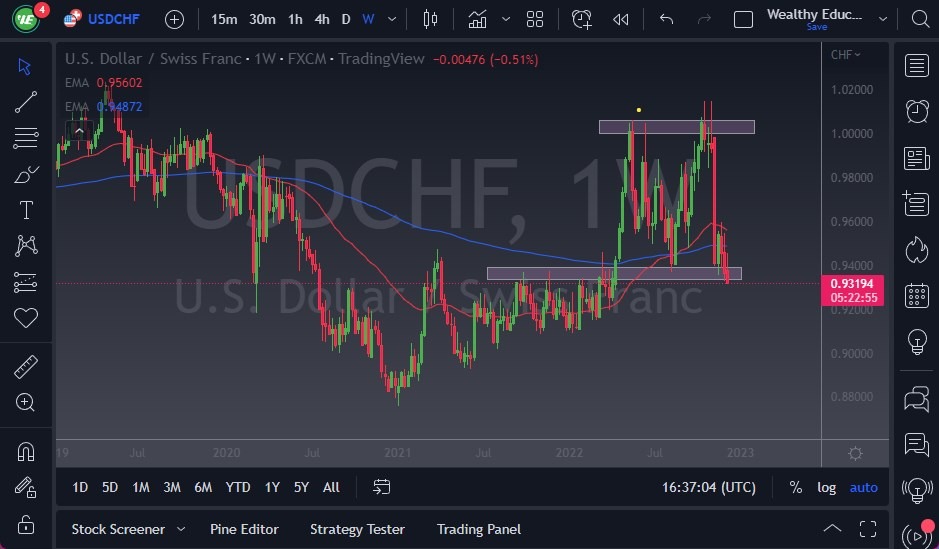The image size is (939, 549).
Task: Open the ideas stream broadcast panel
Action: tap(916, 490)
